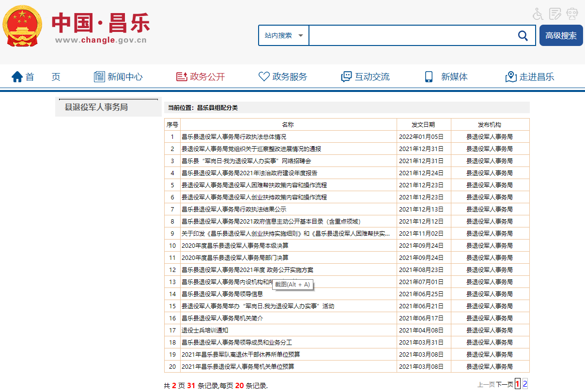This screenshot has height=392, width=585.
Task: Click into the site search text field
Action: (x=411, y=35)
